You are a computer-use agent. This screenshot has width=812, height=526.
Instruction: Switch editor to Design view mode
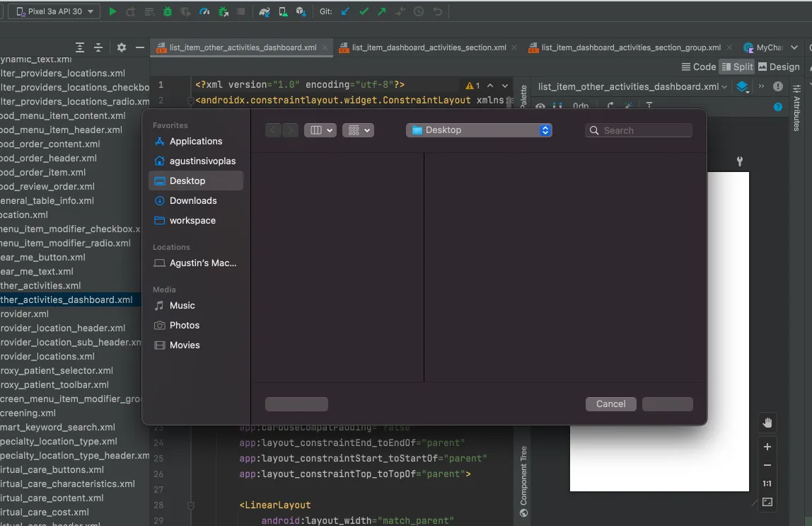click(779, 67)
